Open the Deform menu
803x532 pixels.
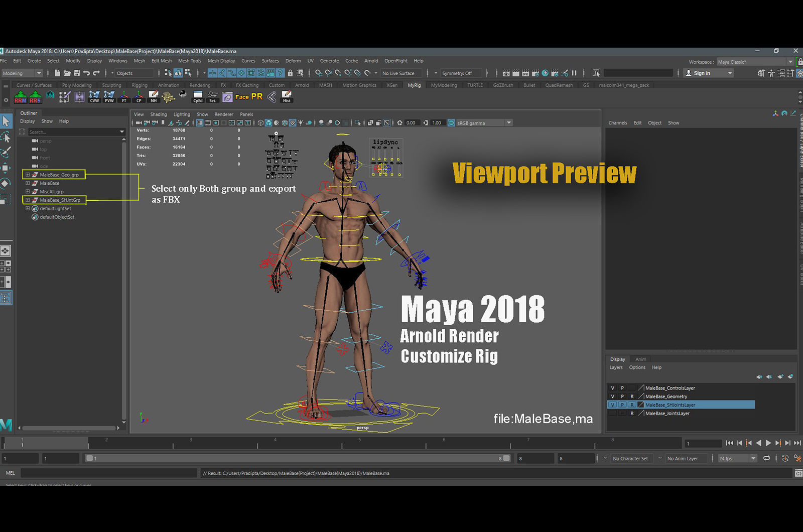coord(293,61)
